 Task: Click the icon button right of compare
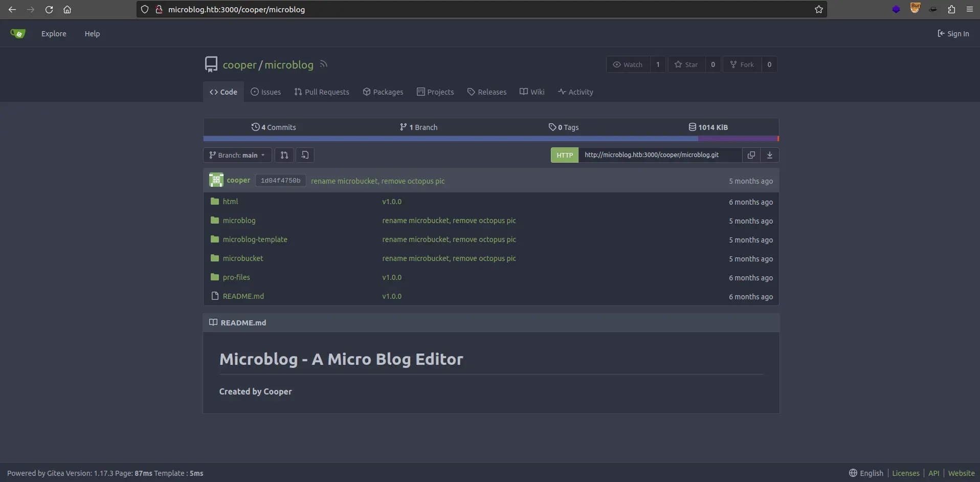305,155
